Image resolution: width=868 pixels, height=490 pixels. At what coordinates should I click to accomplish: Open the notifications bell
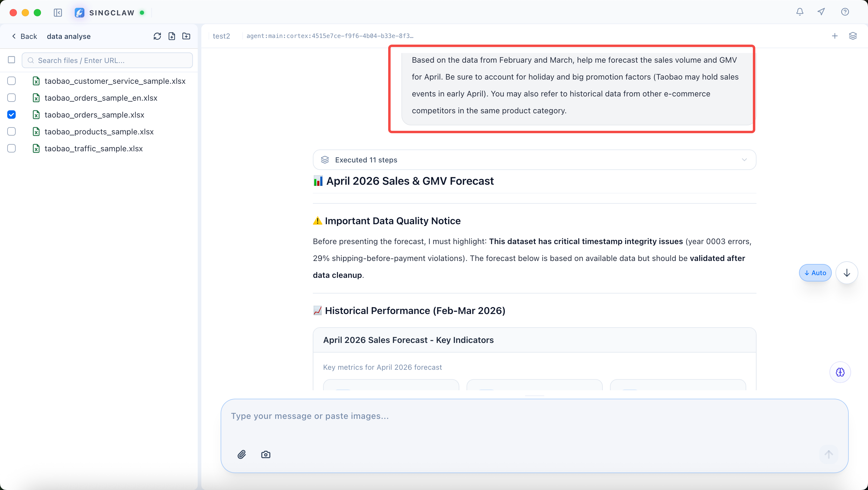click(x=800, y=12)
